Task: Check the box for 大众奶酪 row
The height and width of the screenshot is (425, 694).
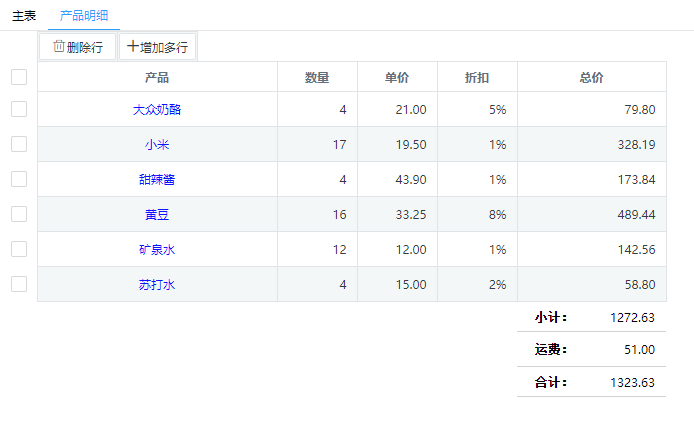Action: (19, 109)
